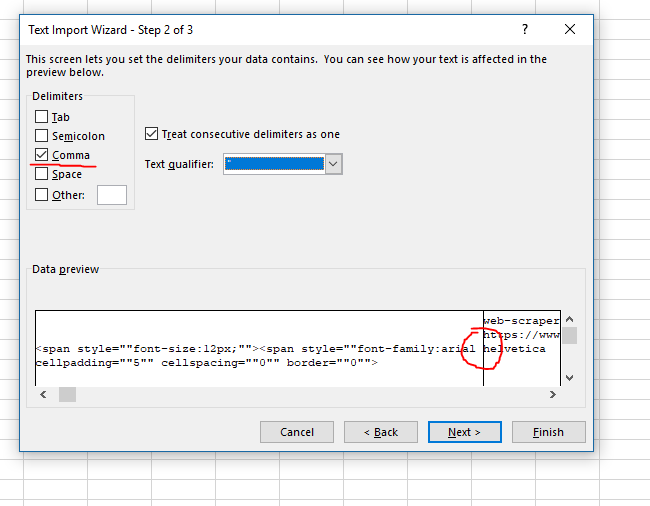The width and height of the screenshot is (650, 506).
Task: Click down arrow of preview vertical scrollbar
Action: click(569, 378)
